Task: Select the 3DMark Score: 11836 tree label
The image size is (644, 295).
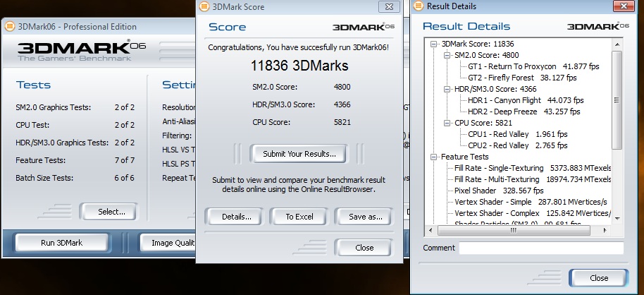Action: [478, 44]
